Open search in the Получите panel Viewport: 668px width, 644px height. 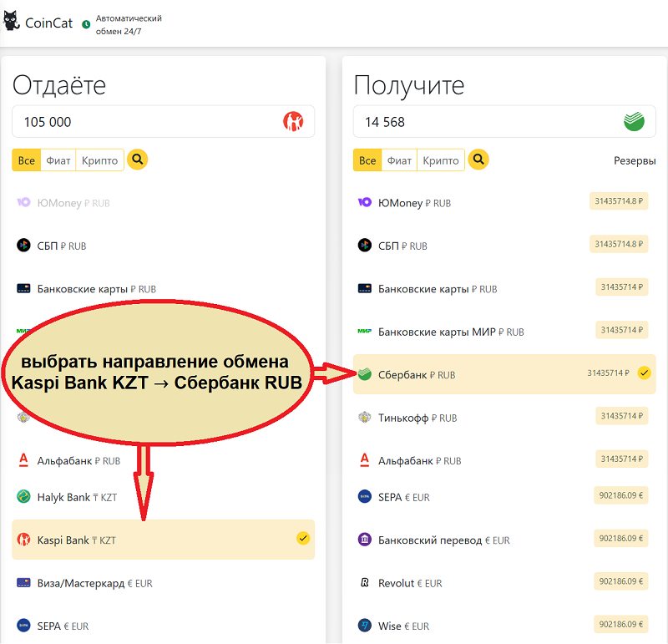click(x=478, y=160)
